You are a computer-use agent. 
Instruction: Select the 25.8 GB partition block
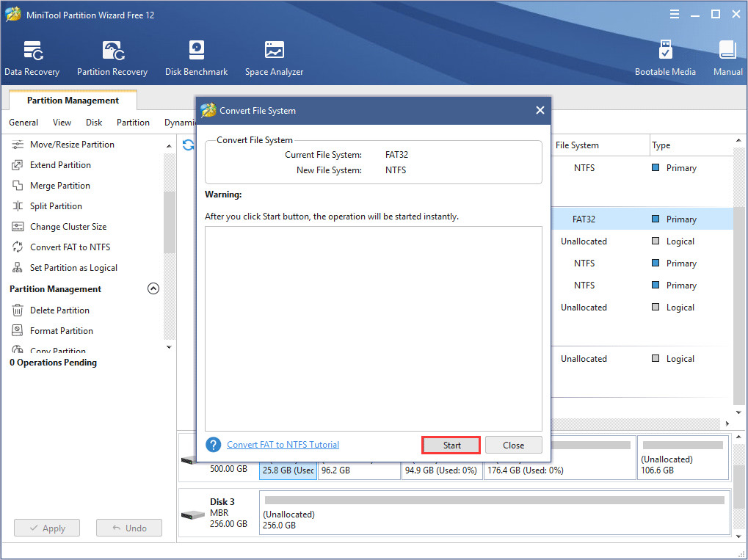(288, 470)
